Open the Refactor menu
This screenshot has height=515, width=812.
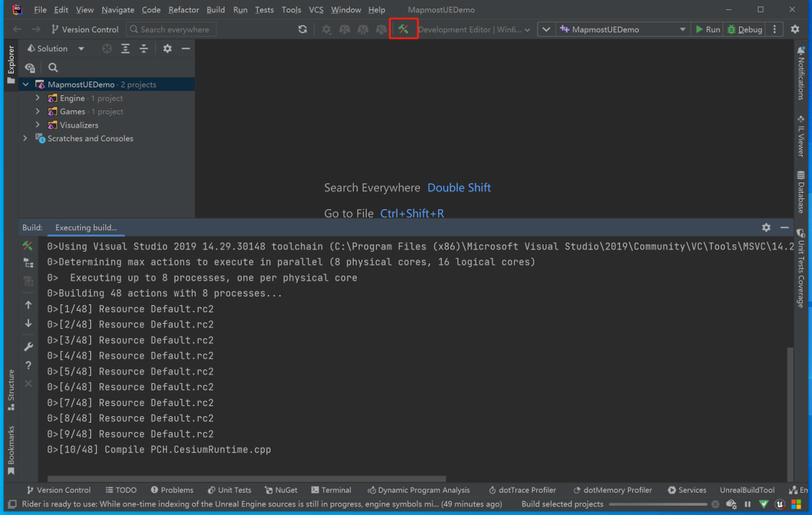click(183, 10)
